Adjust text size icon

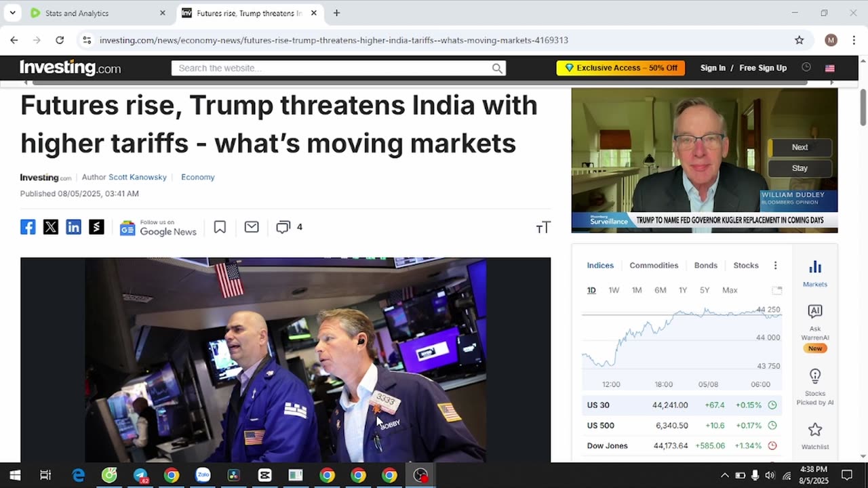543,228
